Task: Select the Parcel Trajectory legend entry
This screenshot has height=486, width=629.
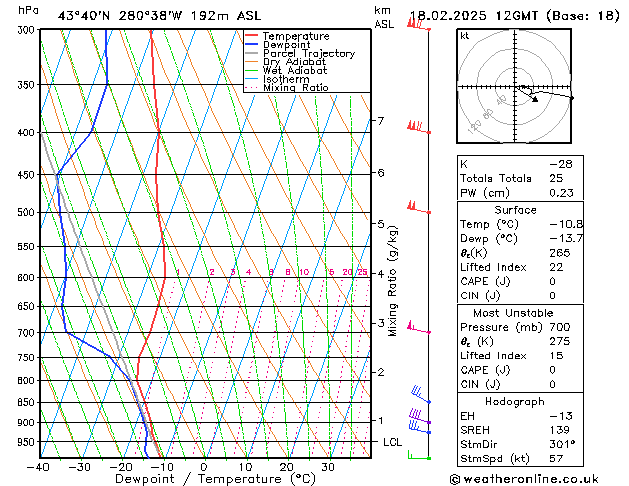Action: (300, 53)
